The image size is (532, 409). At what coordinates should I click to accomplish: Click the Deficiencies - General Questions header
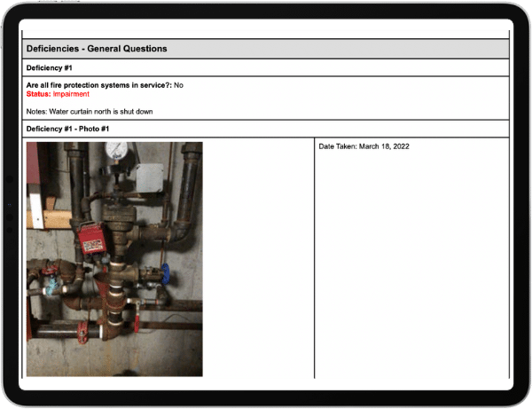click(x=97, y=49)
